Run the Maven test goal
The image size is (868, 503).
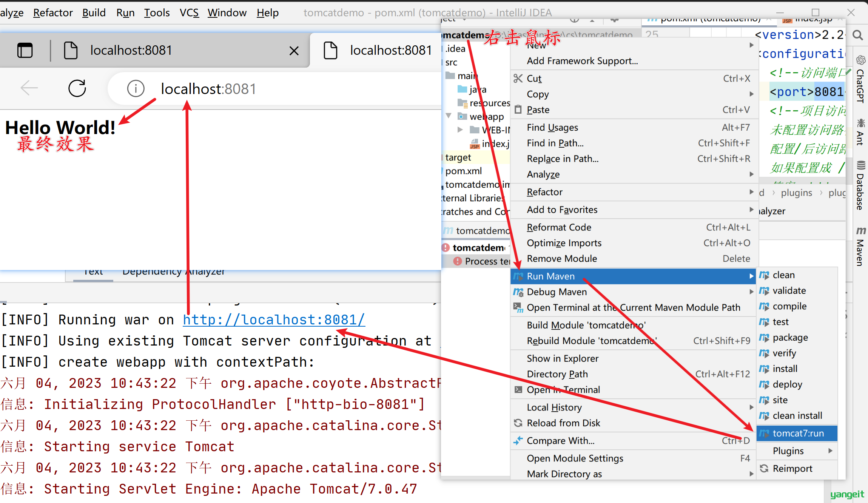pos(798,322)
